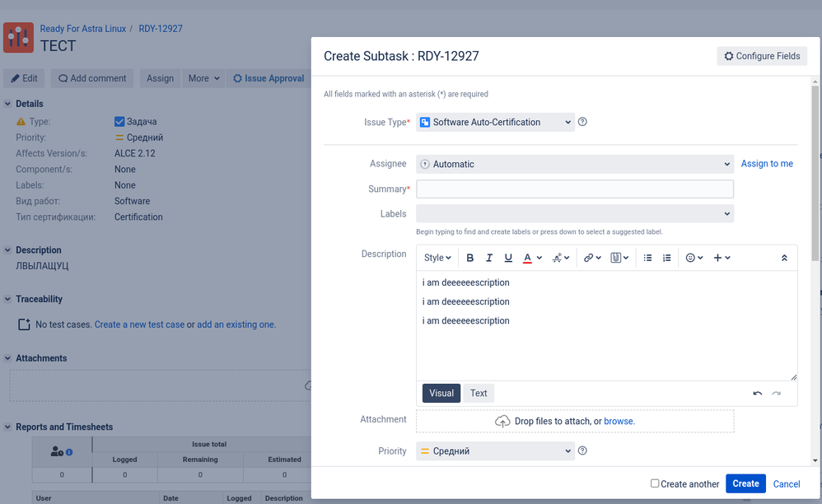This screenshot has height=504, width=822.
Task: Click the attachments drop zone on issue page
Action: (x=160, y=386)
